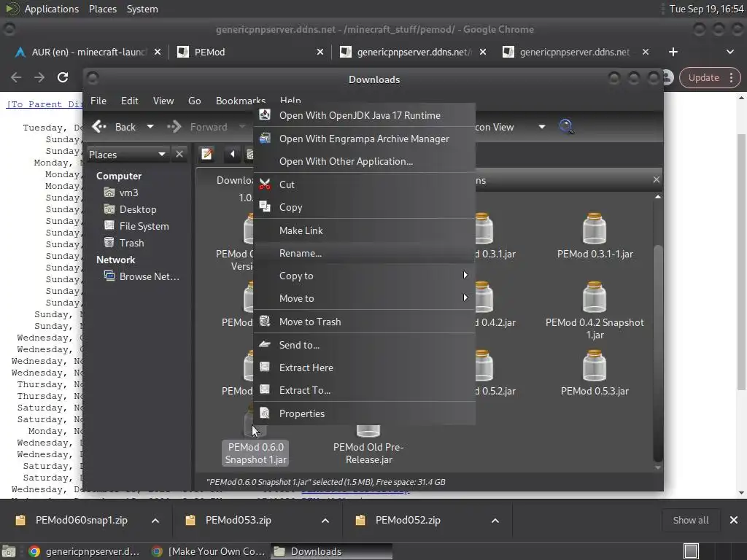Screen dimensions: 747x560
Task: Click the Downloads window vertical scrollbar
Action: coord(658,352)
